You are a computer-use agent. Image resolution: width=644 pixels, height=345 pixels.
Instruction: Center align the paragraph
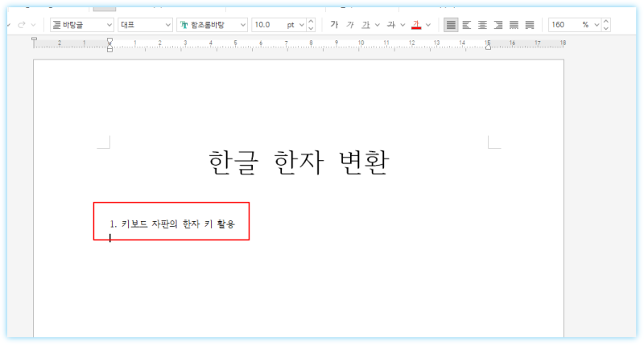(482, 25)
